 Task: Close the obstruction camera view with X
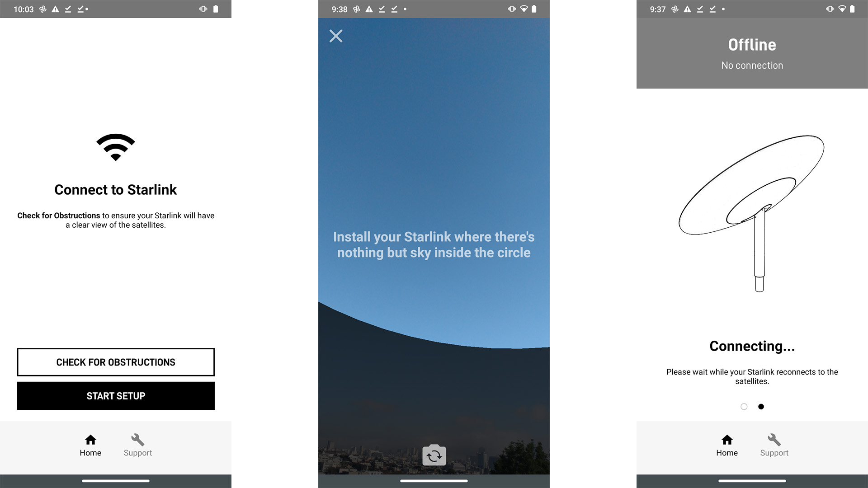pyautogui.click(x=336, y=36)
